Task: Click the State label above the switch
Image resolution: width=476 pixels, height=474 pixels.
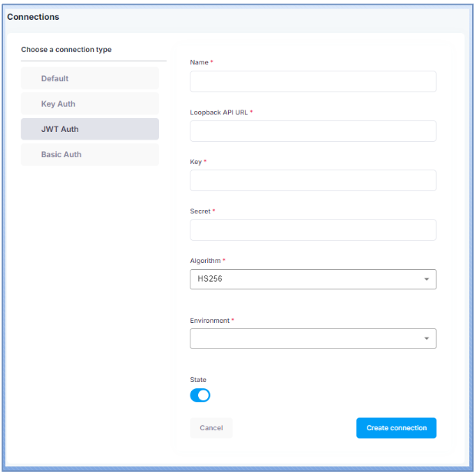Action: pos(198,380)
